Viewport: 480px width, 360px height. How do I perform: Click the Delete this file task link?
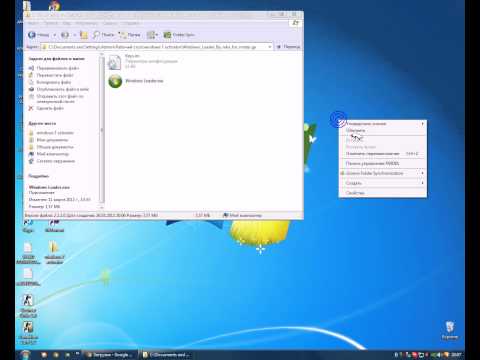coord(50,108)
